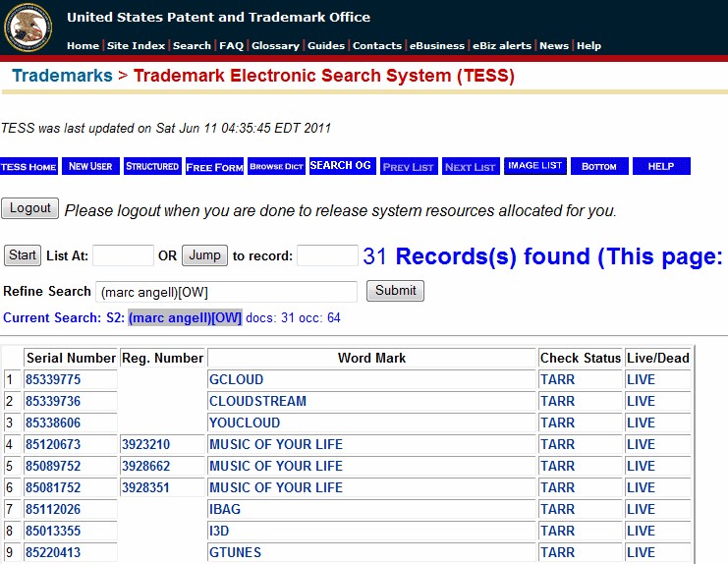Go to the Search header link
728x564 pixels.
pyautogui.click(x=192, y=45)
